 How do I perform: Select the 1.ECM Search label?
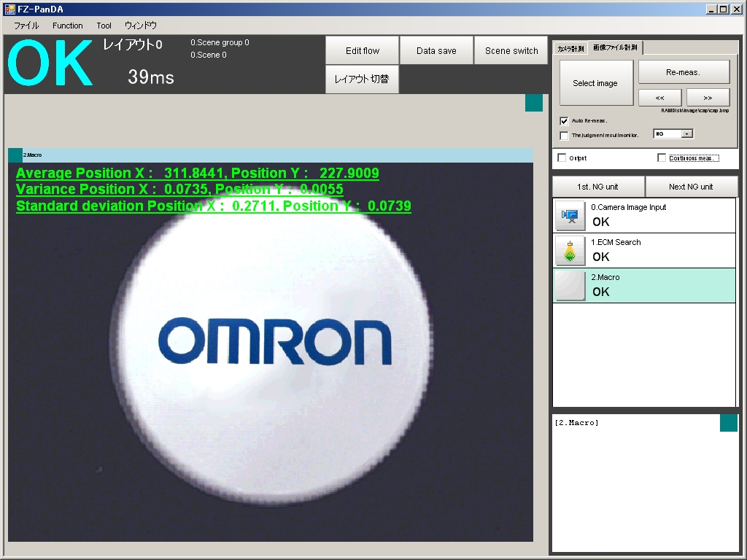pyautogui.click(x=616, y=242)
